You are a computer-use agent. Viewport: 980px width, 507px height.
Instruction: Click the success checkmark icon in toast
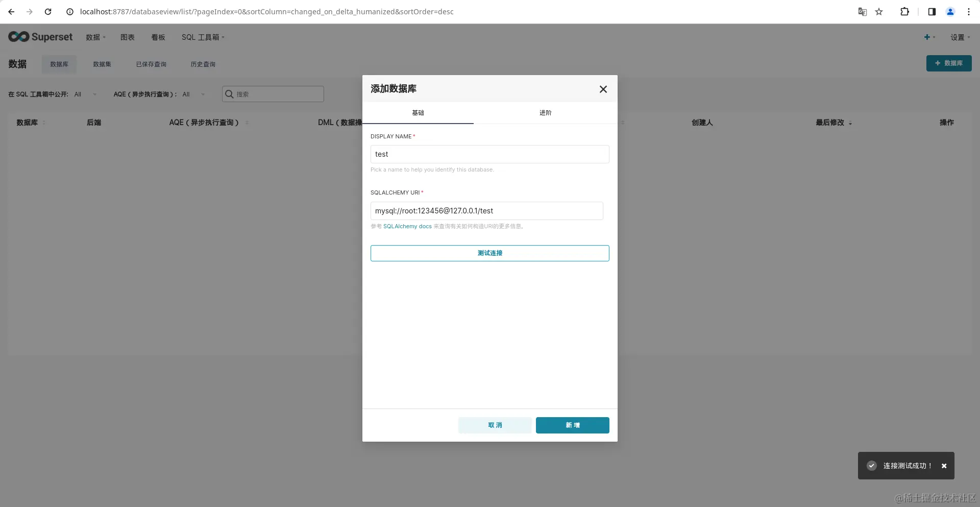(x=872, y=466)
